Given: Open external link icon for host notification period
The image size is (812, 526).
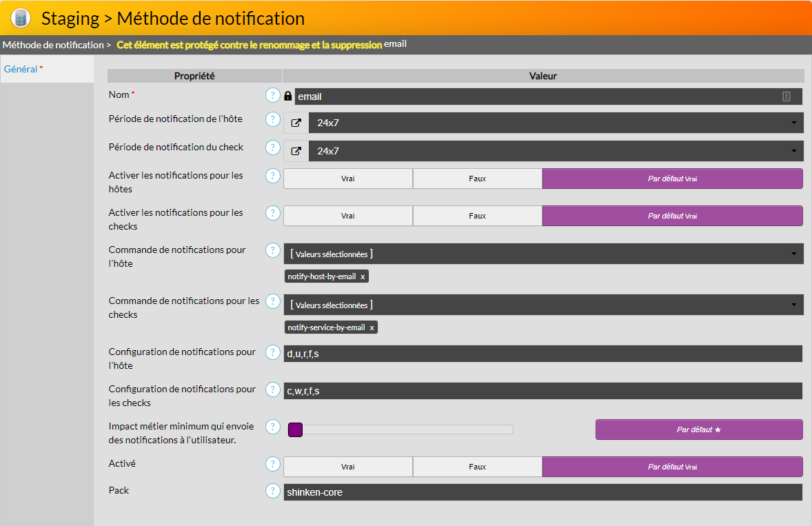Looking at the screenshot, I should point(296,123).
